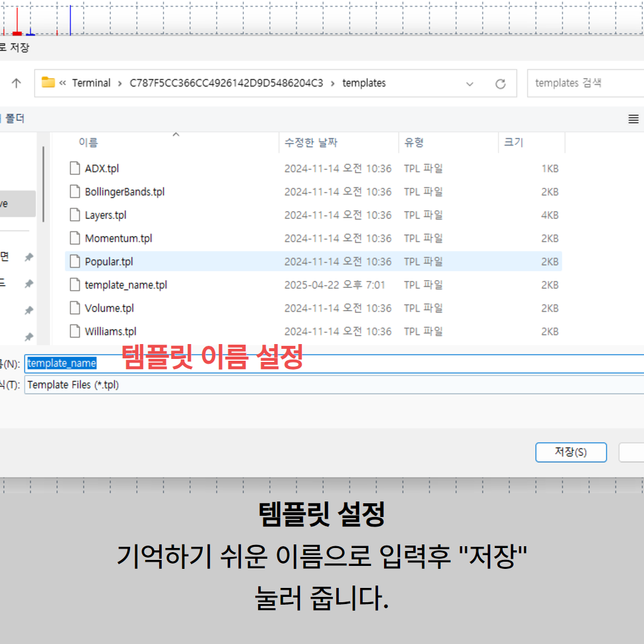Select templates in the breadcrumb path
This screenshot has width=644, height=644.
[x=364, y=83]
